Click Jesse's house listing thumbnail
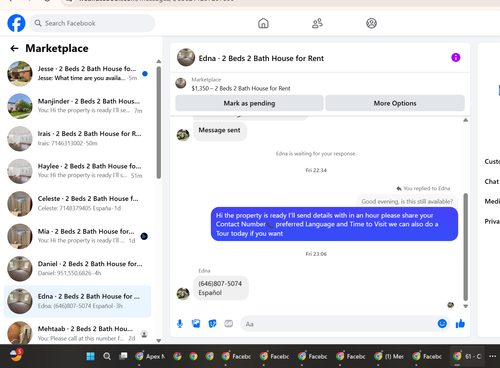The width and height of the screenshot is (500, 368). click(20, 73)
